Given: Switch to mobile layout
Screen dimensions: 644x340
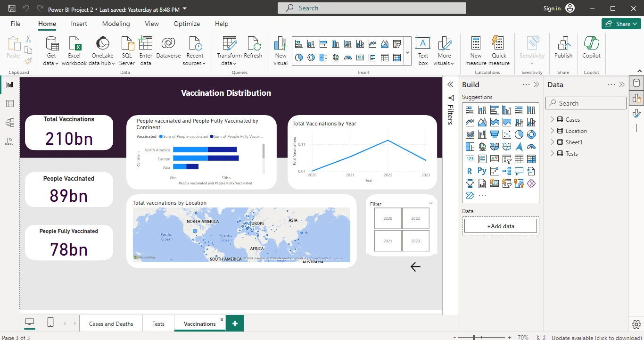Looking at the screenshot, I should click(x=50, y=322).
